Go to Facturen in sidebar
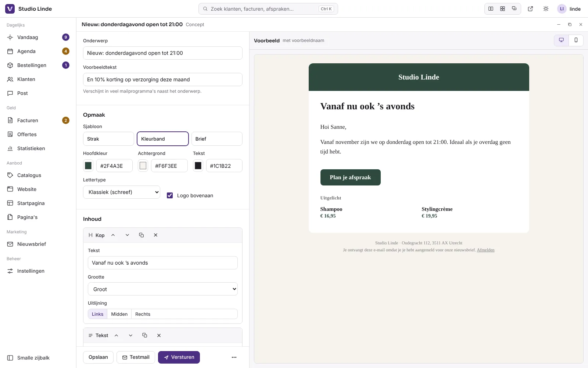 click(x=38, y=120)
